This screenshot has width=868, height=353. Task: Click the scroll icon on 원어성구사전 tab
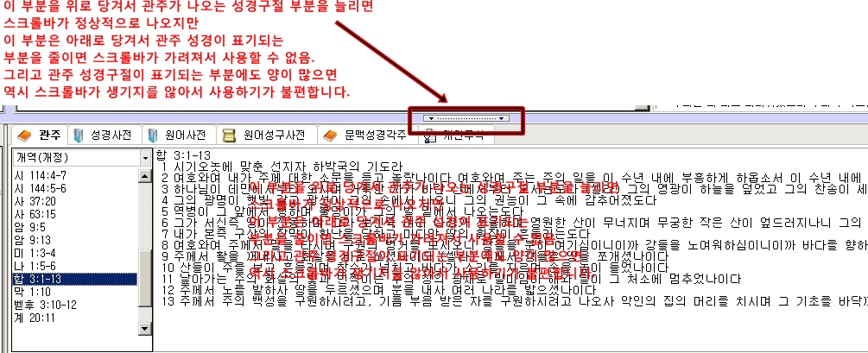[229, 136]
